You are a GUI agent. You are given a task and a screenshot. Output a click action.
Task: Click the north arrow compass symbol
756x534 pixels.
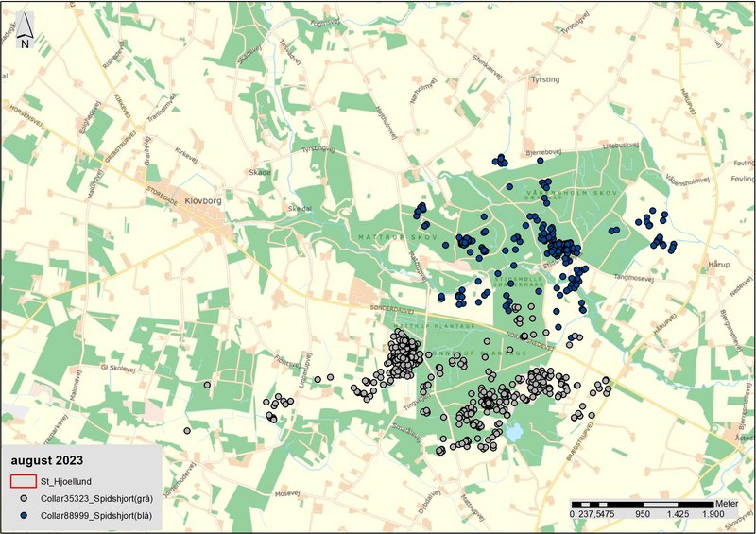click(26, 31)
